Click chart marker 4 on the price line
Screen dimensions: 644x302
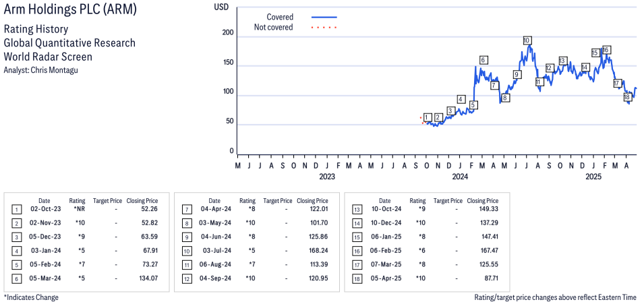(x=461, y=99)
